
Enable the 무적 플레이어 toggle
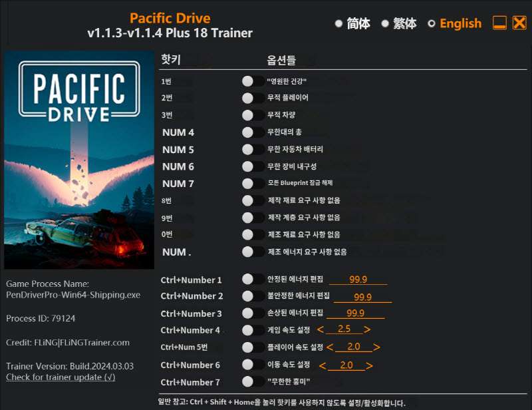coord(252,98)
